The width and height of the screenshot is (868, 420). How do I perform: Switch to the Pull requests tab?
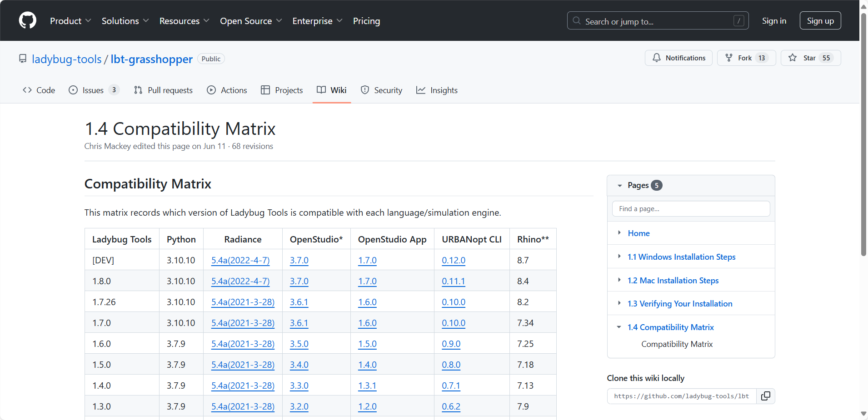tap(164, 90)
